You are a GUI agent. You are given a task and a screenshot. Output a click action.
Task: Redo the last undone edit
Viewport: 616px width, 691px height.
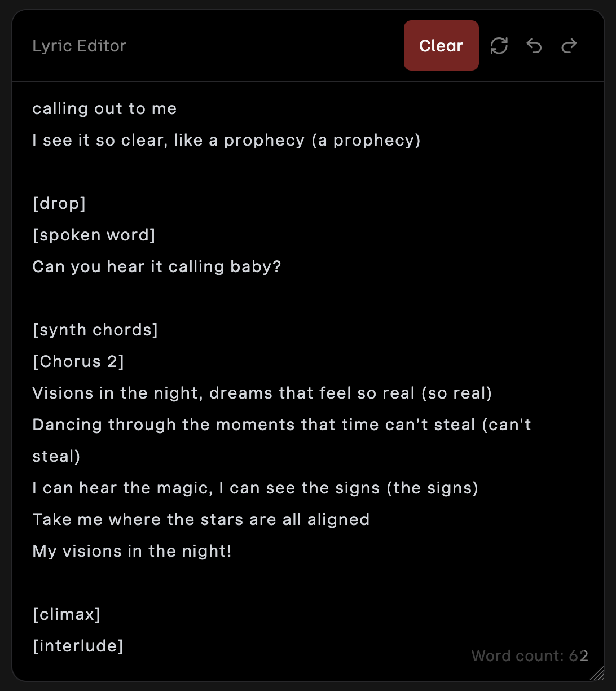[x=569, y=46]
